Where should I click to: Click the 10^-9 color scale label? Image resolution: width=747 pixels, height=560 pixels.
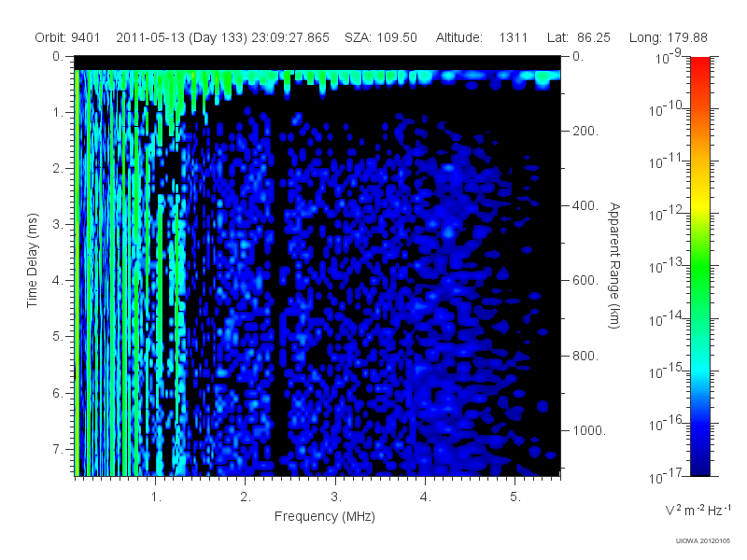tap(668, 56)
